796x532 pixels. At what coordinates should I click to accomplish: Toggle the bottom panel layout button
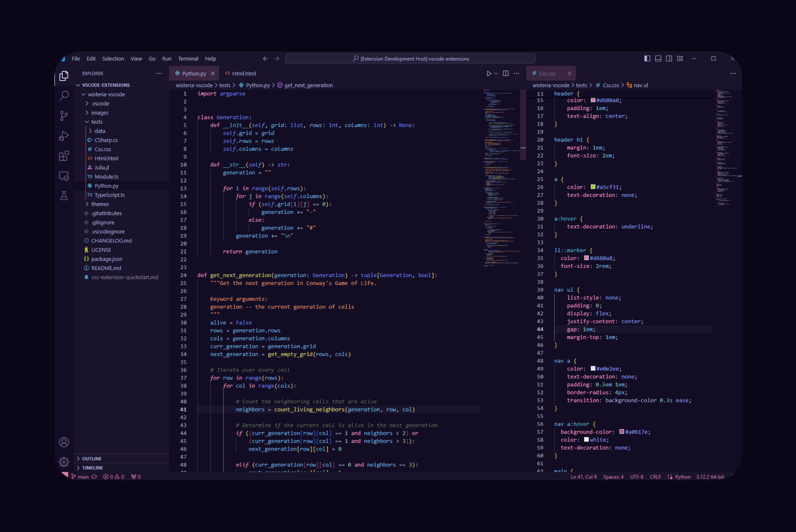point(658,59)
